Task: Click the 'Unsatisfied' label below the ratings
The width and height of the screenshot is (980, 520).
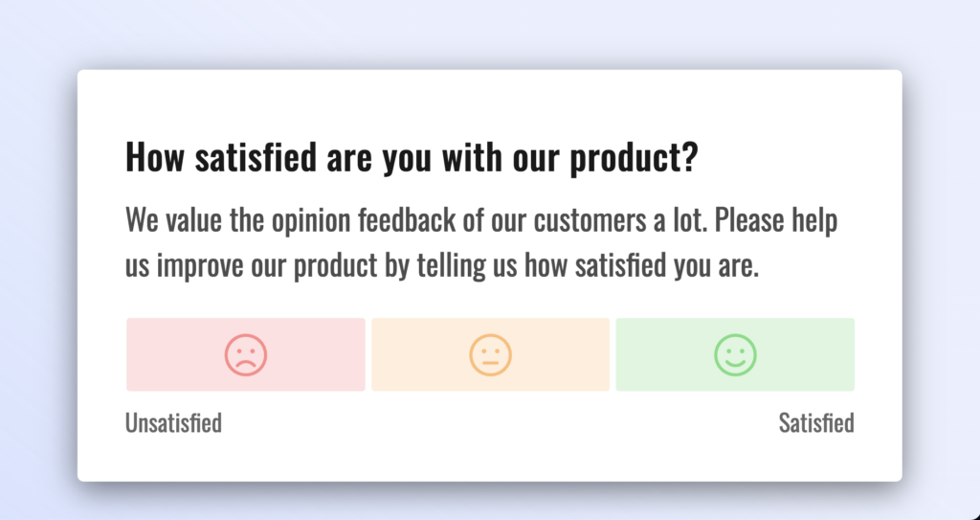Action: tap(174, 423)
